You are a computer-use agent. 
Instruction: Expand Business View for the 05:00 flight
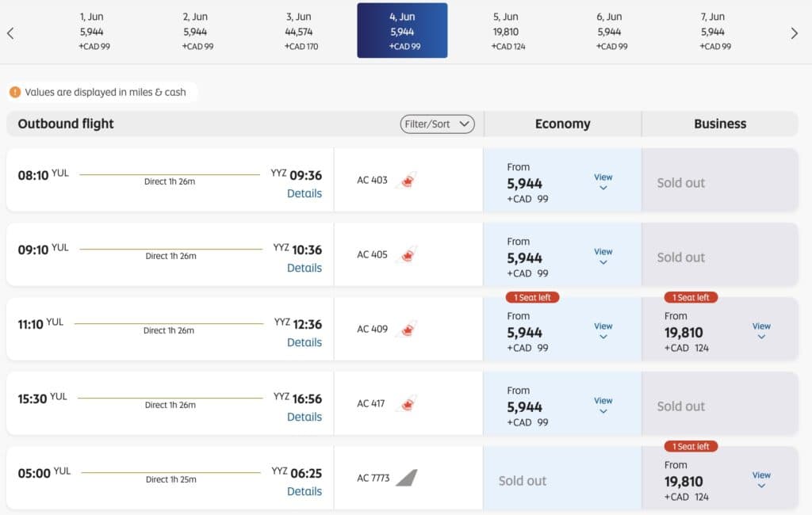(x=761, y=480)
